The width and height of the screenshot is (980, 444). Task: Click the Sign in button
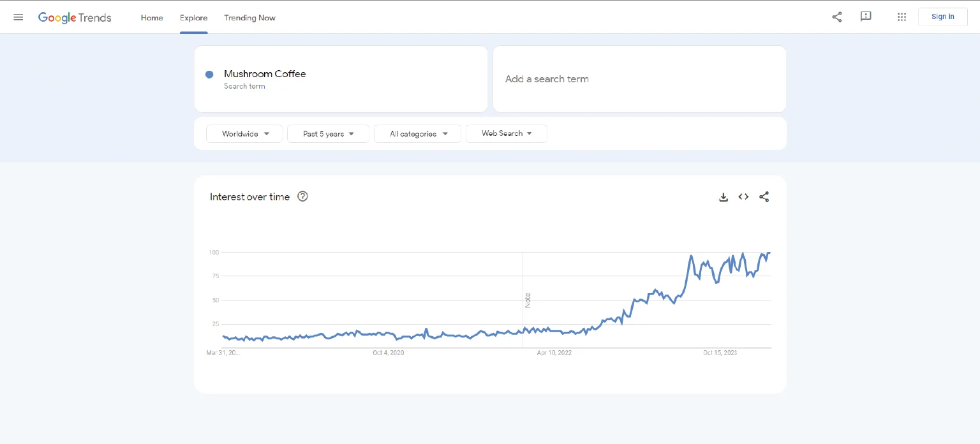pos(942,17)
